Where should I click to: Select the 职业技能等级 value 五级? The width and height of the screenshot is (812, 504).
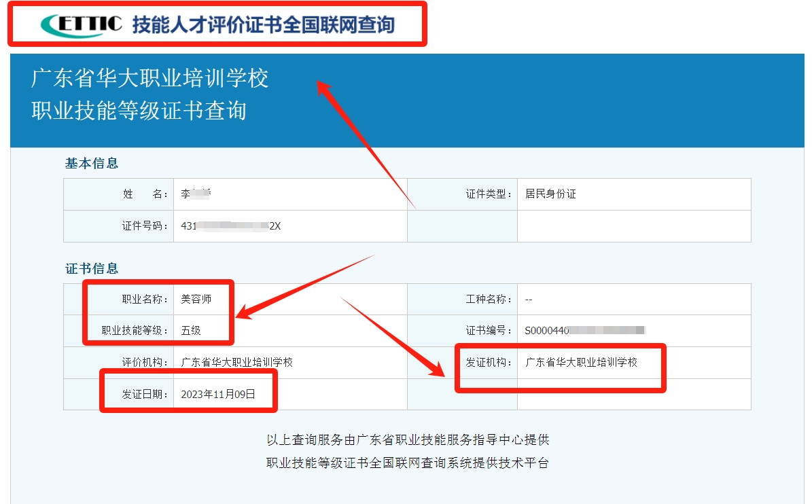[x=191, y=331]
